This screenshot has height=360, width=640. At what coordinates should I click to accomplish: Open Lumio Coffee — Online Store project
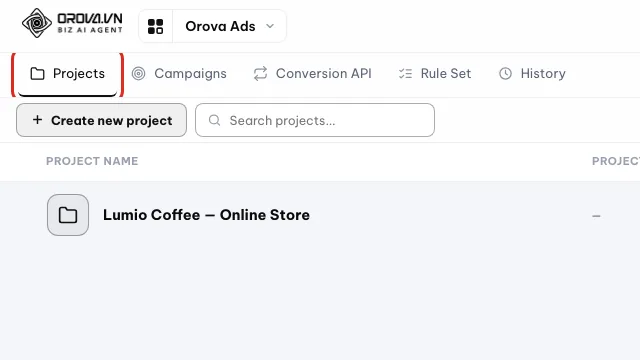(206, 215)
